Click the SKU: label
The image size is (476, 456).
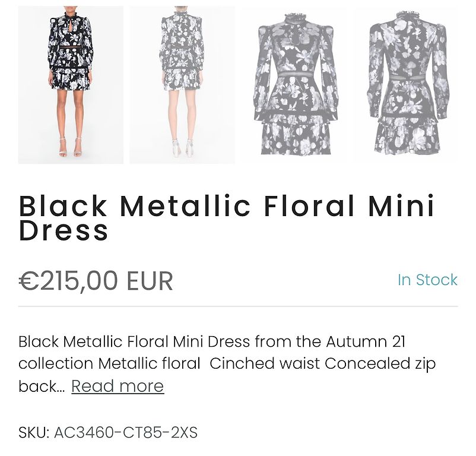coord(34,432)
